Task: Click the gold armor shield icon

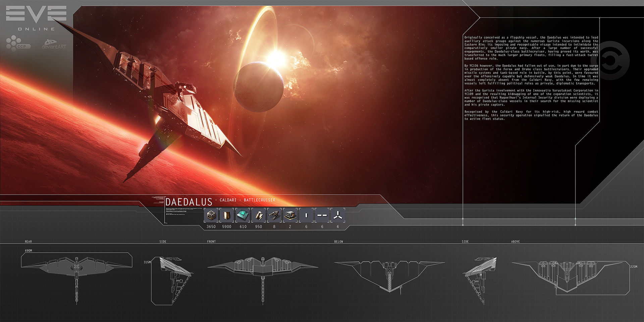Action: click(x=227, y=215)
